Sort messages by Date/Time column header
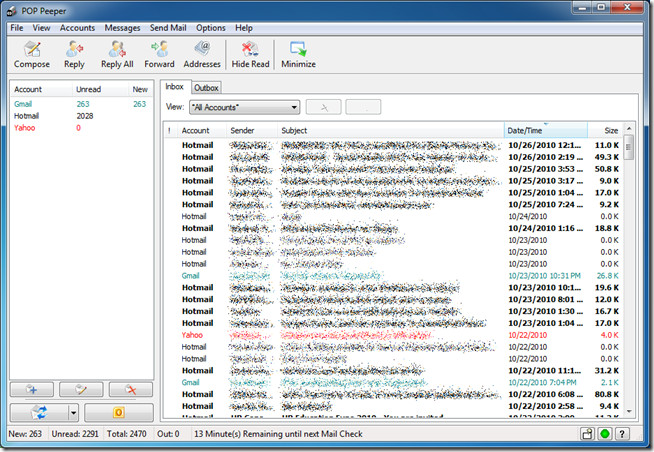Viewport: 654px width, 452px height. pos(546,131)
